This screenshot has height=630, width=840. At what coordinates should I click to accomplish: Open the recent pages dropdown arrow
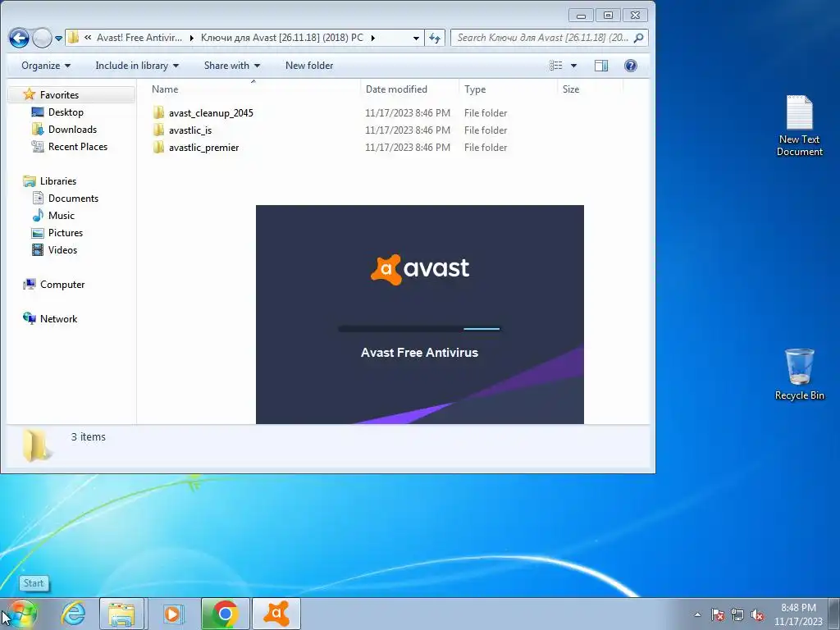[58, 39]
